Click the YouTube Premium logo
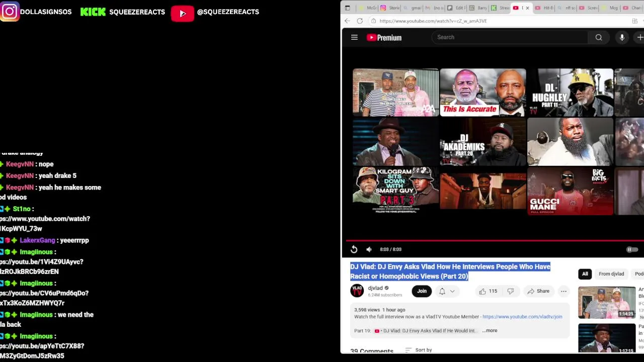 [x=384, y=37]
